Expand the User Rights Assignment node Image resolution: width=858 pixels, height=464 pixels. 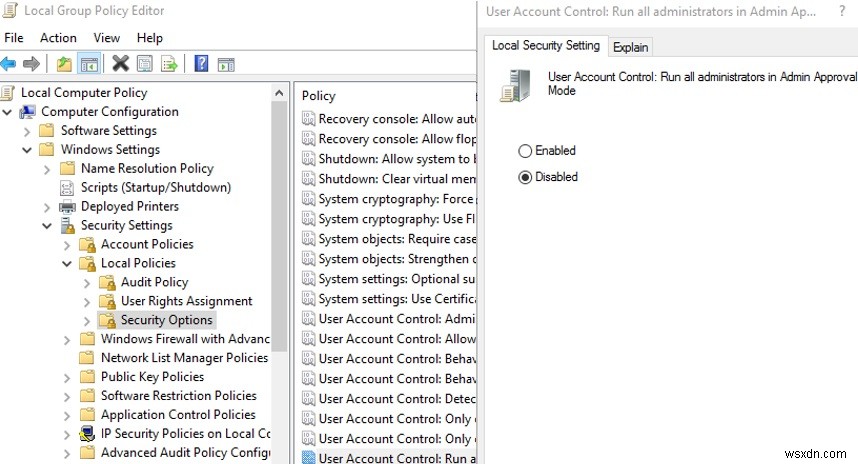[x=87, y=302]
